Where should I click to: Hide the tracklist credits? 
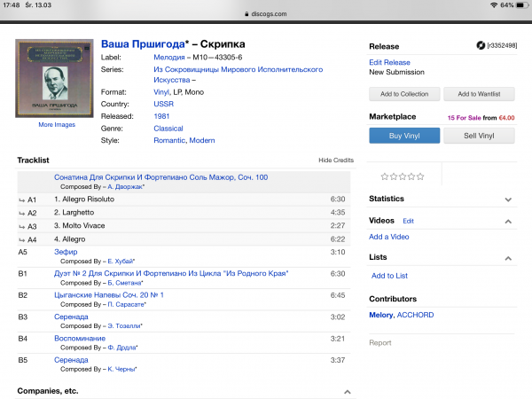pos(336,160)
